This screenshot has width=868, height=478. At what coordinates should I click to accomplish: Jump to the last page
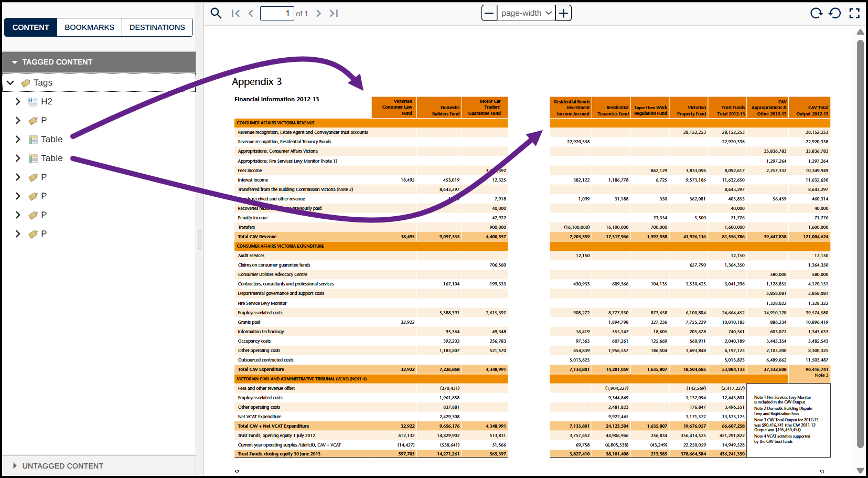[334, 13]
